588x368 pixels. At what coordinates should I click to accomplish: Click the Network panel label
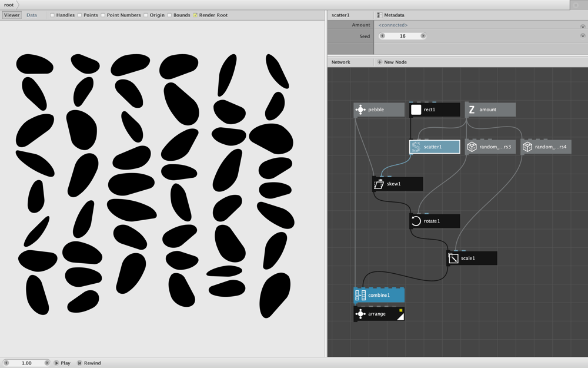coord(340,62)
